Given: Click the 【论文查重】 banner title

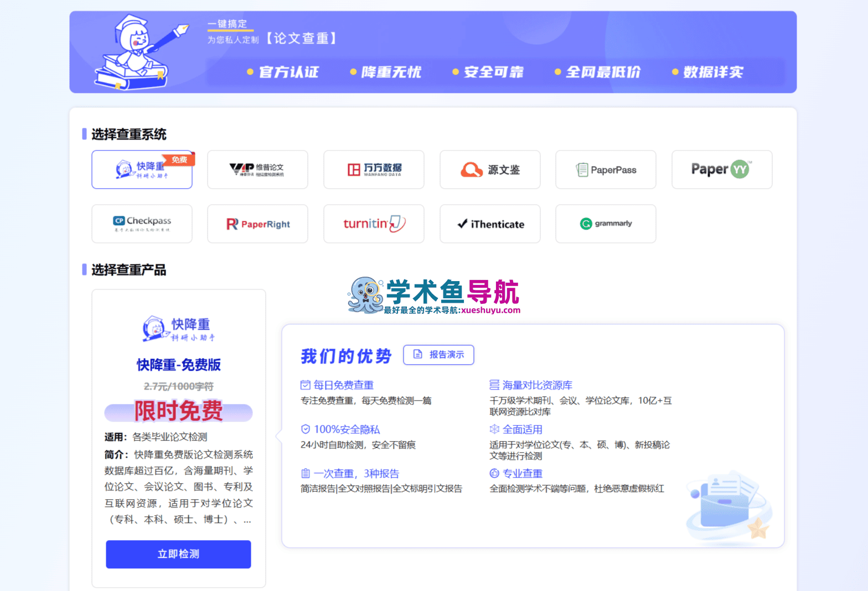Looking at the screenshot, I should pyautogui.click(x=301, y=38).
